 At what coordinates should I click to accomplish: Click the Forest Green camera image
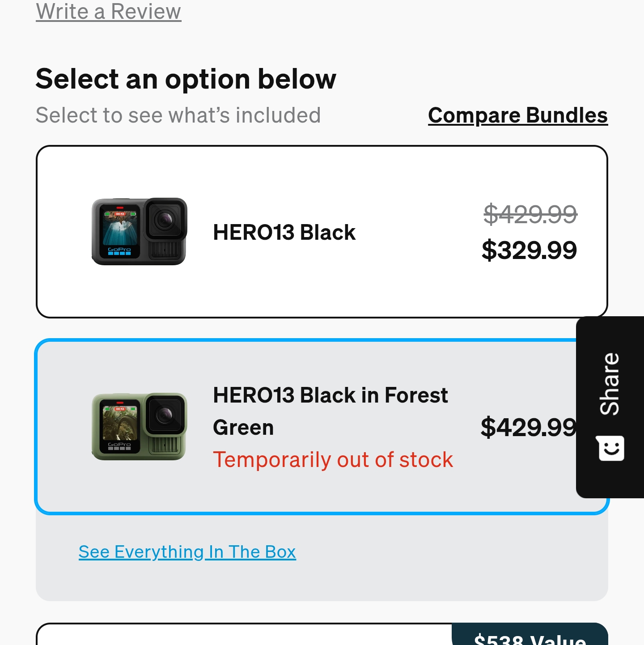(x=139, y=427)
